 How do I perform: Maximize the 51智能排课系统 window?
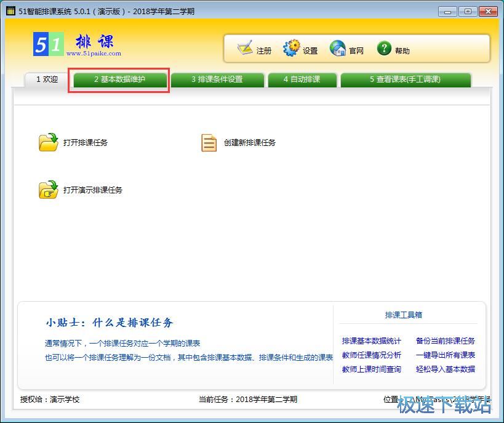point(468,12)
